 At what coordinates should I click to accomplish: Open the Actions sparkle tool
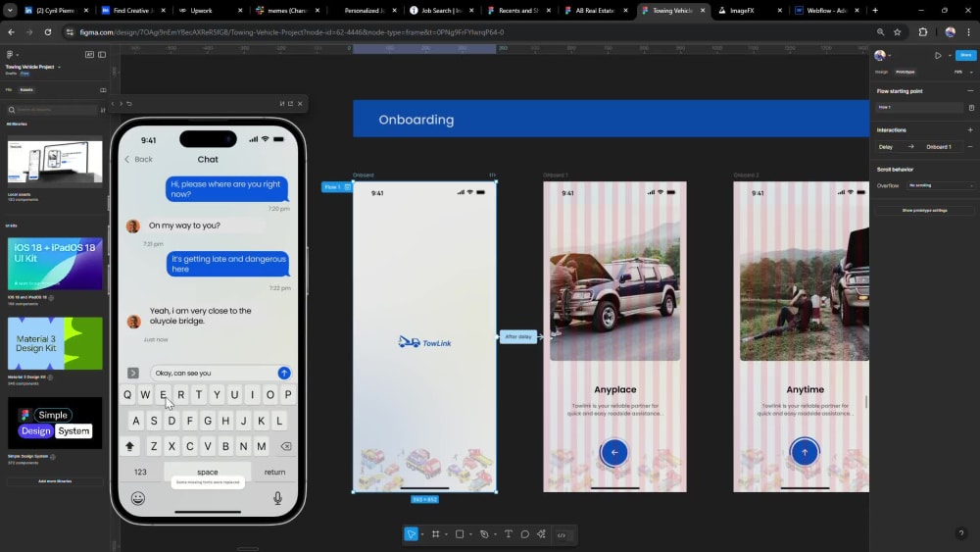tap(541, 534)
